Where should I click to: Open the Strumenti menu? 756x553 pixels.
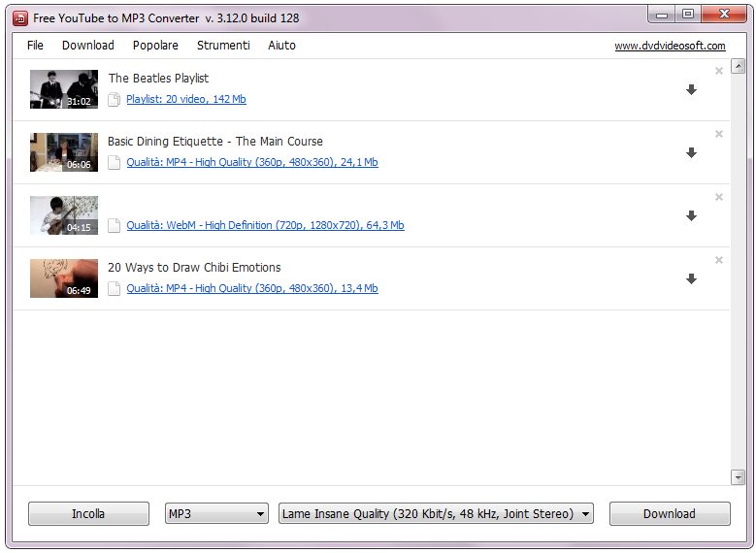223,46
